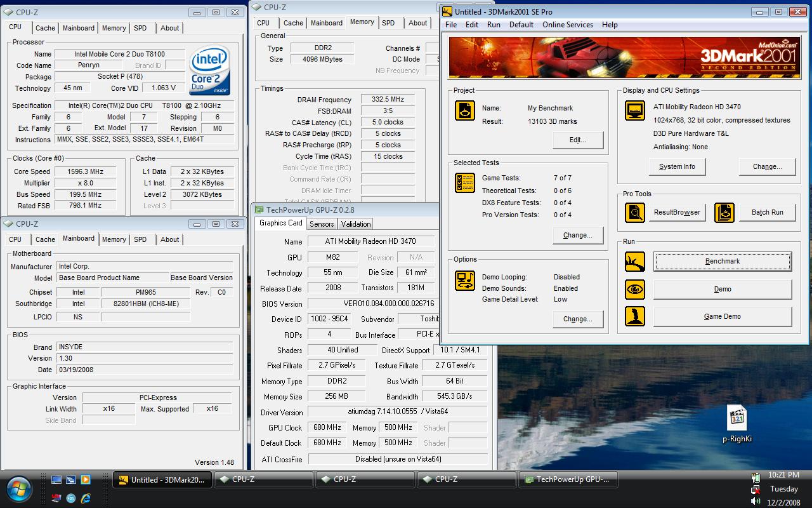
Task: Click the 13103 3D marks result text
Action: 552,121
